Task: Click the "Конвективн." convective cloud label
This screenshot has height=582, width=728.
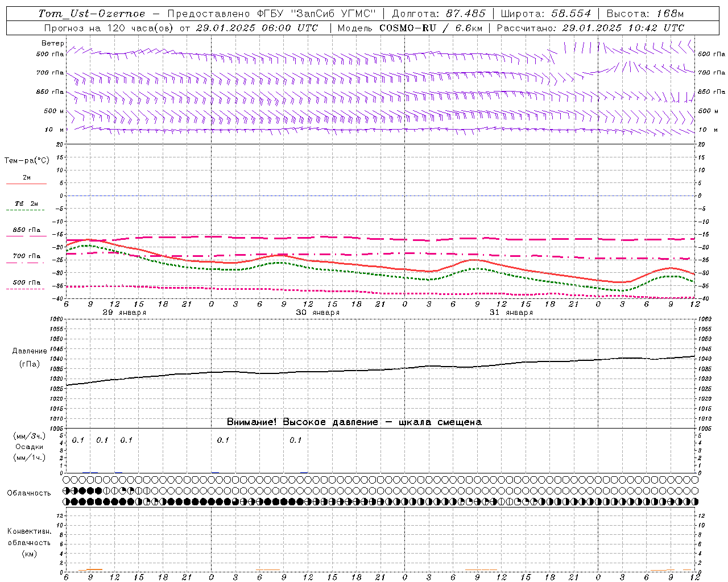Action: [29, 531]
